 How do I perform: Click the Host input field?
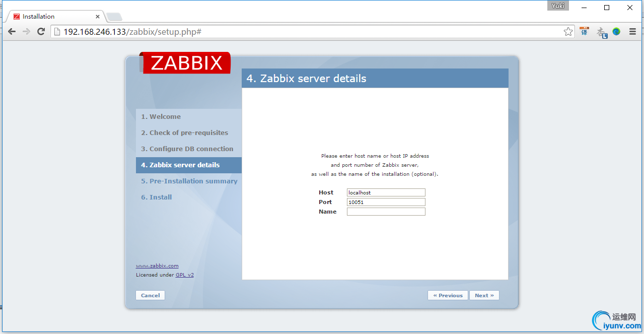point(386,192)
